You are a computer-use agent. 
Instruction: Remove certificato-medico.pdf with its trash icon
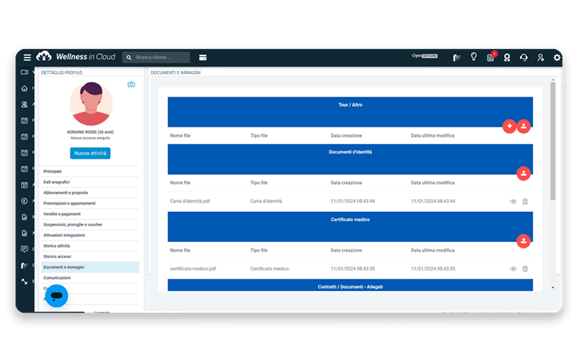[525, 269]
